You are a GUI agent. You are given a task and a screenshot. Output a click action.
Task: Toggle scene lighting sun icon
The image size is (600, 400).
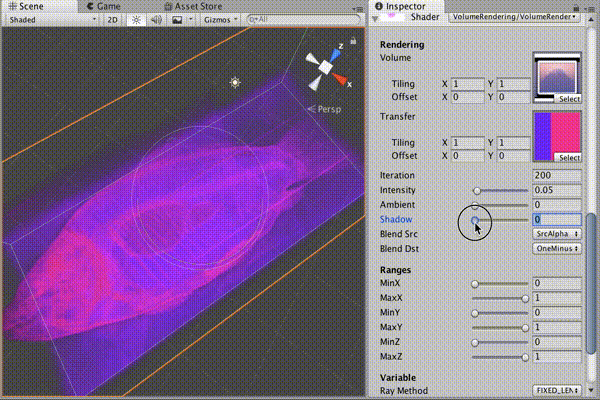[136, 20]
